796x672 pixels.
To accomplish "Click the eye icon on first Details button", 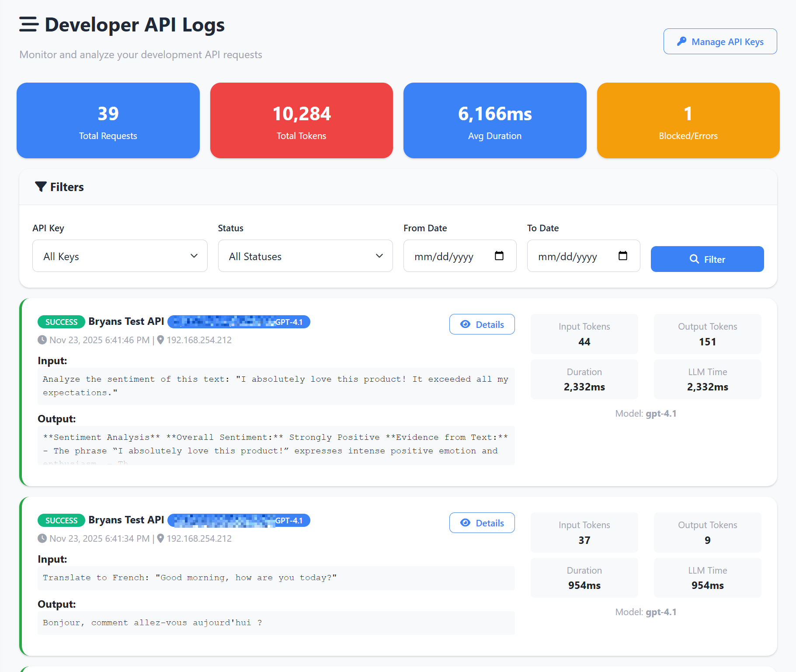I will click(x=465, y=324).
